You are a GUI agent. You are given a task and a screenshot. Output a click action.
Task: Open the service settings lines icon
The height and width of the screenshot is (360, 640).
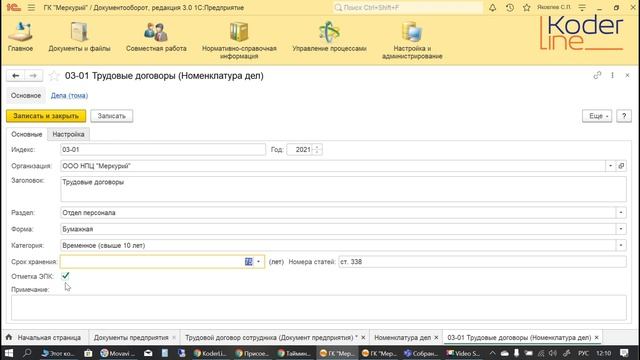point(582,7)
